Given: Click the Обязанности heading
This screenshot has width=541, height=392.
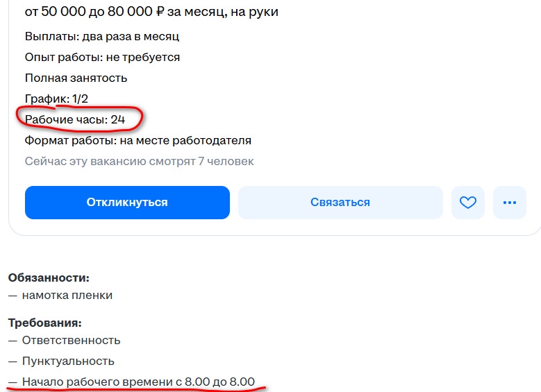Looking at the screenshot, I should (x=49, y=278).
